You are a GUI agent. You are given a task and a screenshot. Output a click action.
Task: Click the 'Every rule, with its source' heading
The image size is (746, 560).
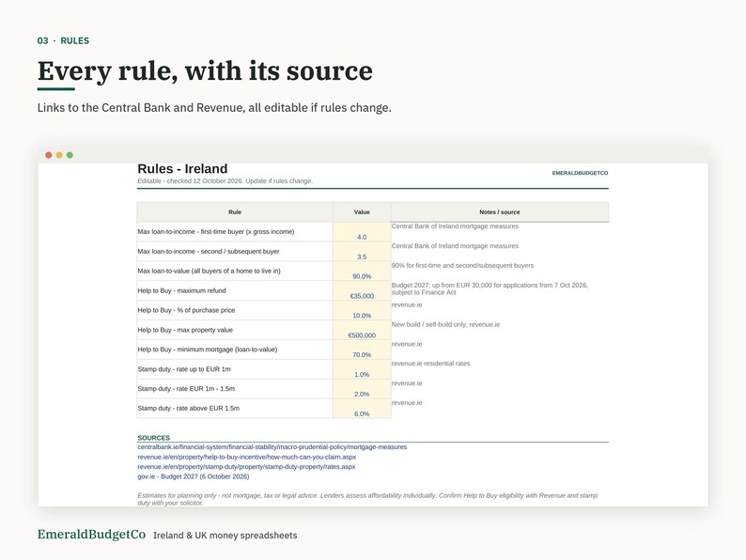point(205,71)
